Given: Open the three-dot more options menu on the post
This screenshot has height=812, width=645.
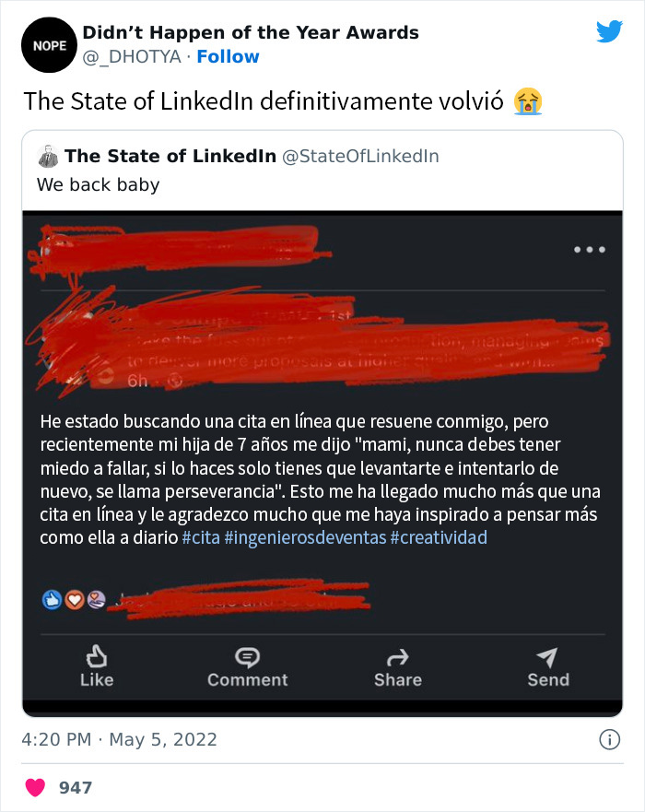Looking at the screenshot, I should (x=590, y=249).
